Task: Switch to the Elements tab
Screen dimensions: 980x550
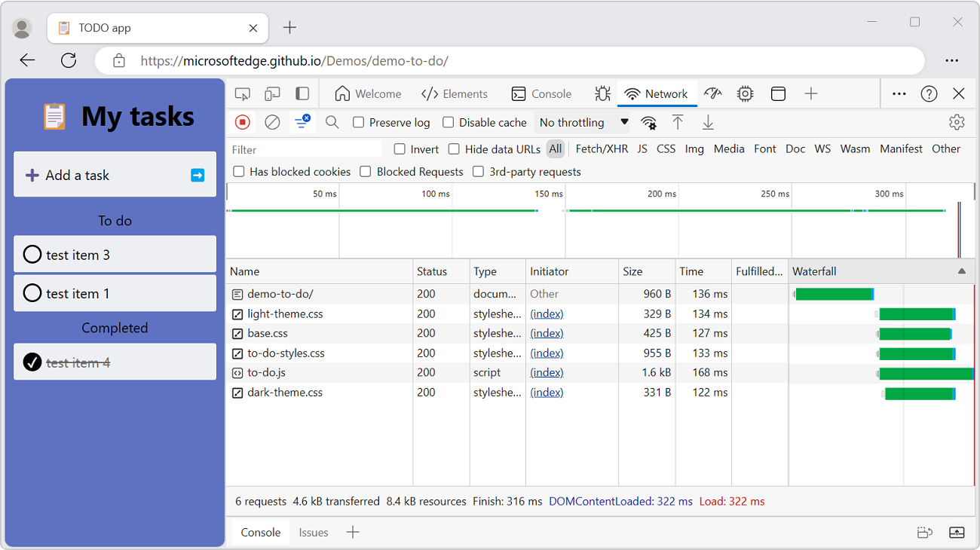Action: [x=455, y=93]
